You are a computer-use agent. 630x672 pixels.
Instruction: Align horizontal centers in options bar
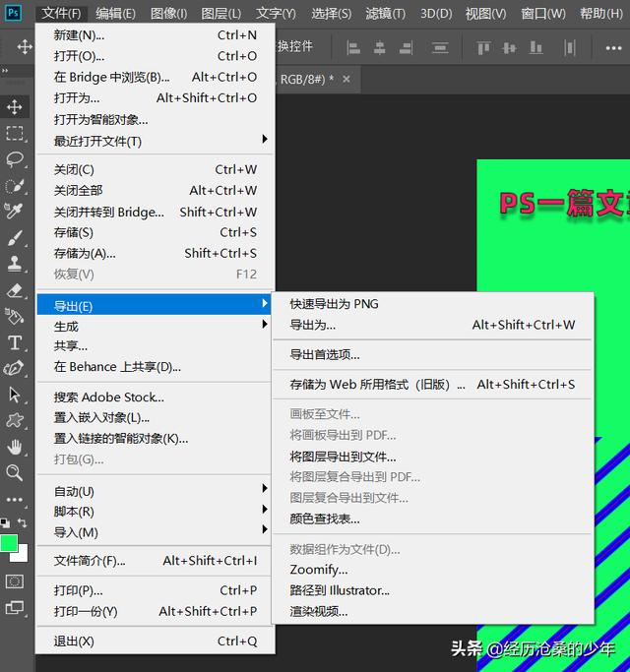(x=379, y=47)
